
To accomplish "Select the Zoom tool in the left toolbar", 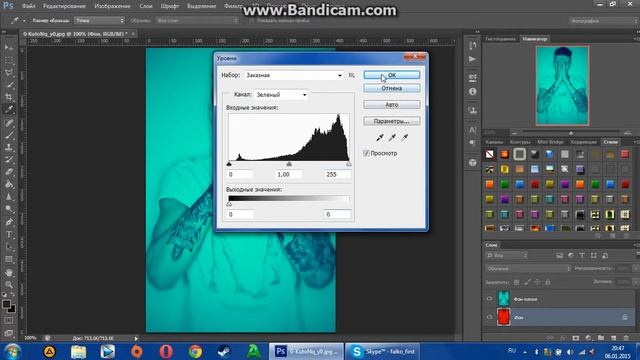I will pos(9,284).
